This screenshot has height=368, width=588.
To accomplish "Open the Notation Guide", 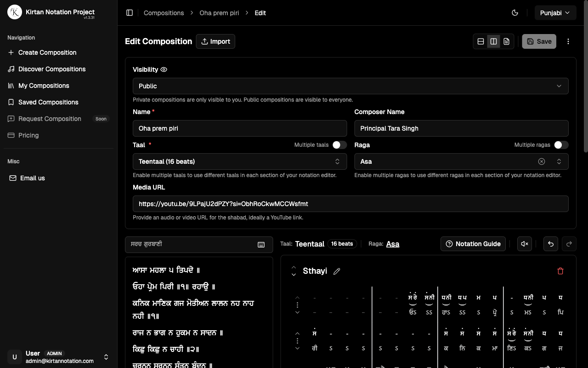I will click(473, 244).
